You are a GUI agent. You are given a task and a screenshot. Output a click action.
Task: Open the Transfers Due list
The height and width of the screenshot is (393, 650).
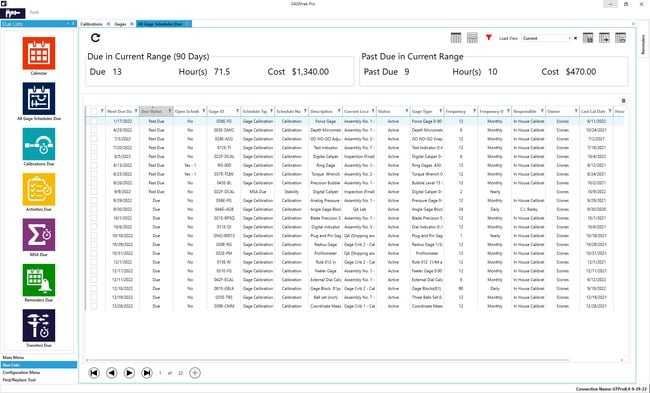[x=39, y=325]
